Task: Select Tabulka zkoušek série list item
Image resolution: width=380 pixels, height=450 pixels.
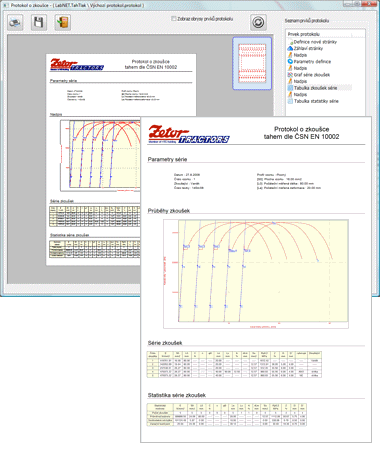Action: (x=315, y=88)
